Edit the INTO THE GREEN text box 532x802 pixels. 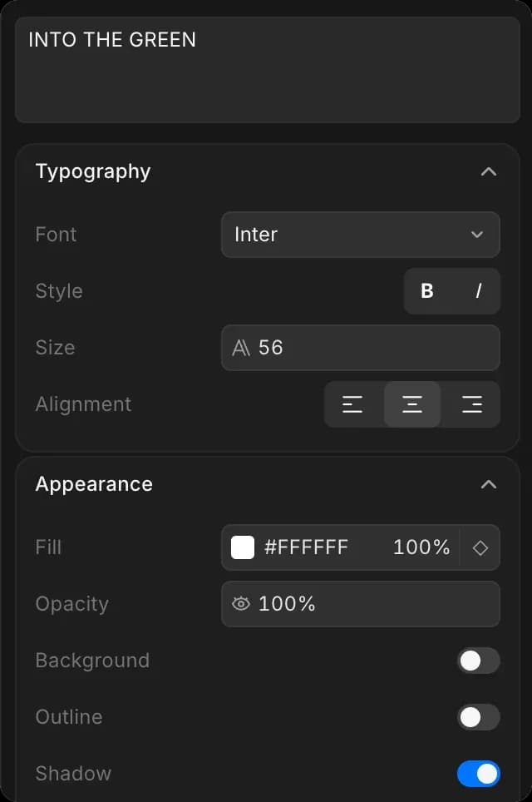point(268,70)
